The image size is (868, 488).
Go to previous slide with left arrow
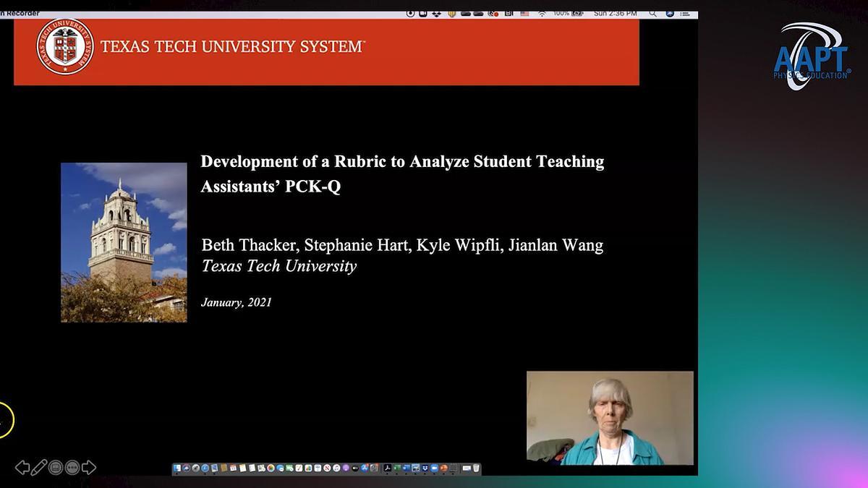point(22,468)
